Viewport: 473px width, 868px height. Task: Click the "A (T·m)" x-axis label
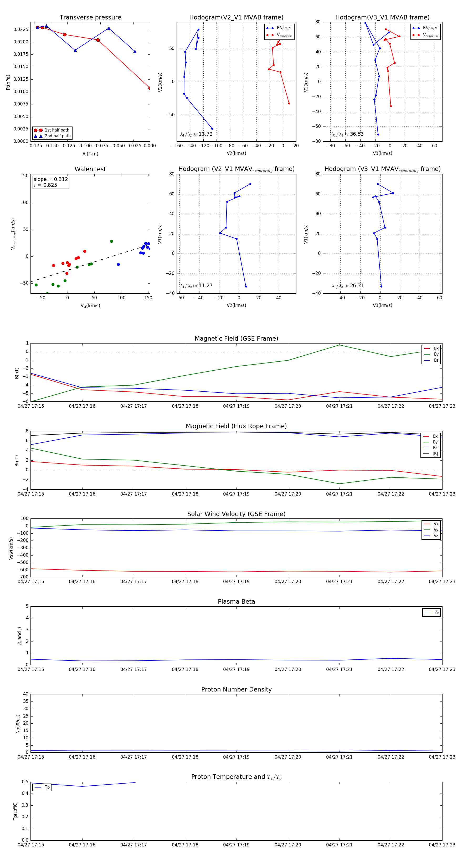(x=90, y=154)
